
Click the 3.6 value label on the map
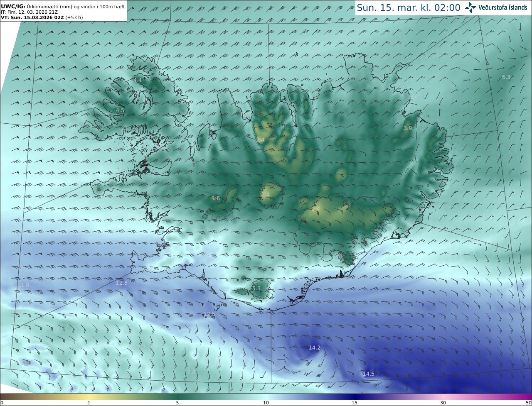216,198
